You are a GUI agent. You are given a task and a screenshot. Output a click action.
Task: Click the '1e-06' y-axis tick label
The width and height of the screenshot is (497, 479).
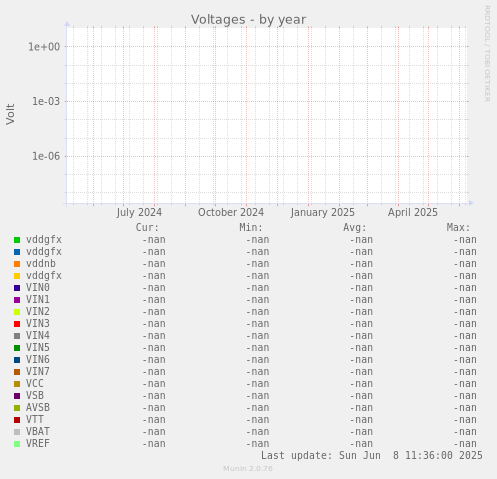(46, 156)
